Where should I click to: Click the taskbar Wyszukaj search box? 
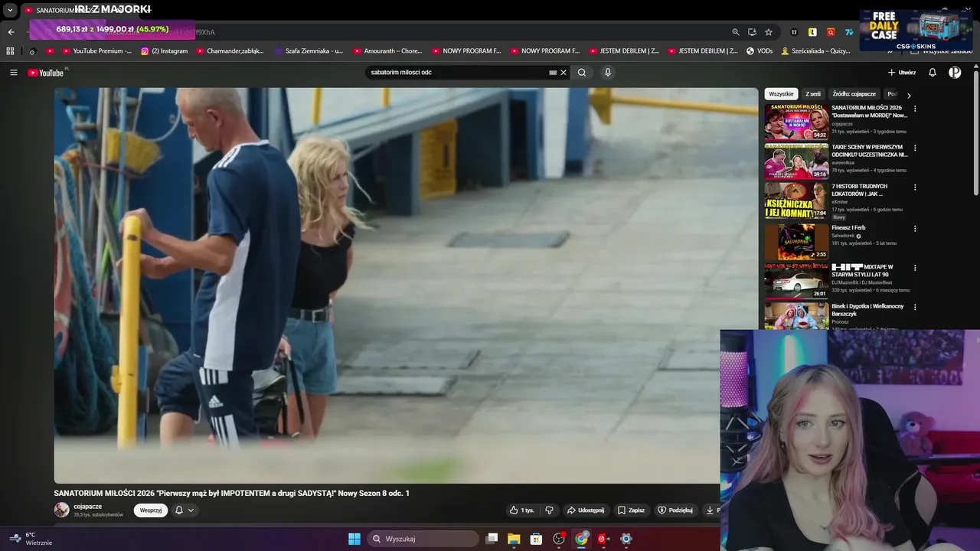[423, 539]
